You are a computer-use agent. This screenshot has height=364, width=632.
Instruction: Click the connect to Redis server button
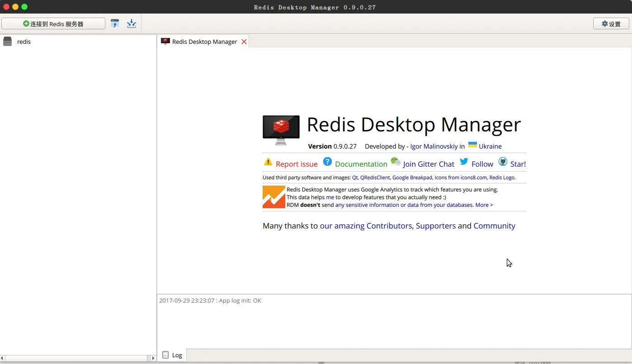[53, 24]
